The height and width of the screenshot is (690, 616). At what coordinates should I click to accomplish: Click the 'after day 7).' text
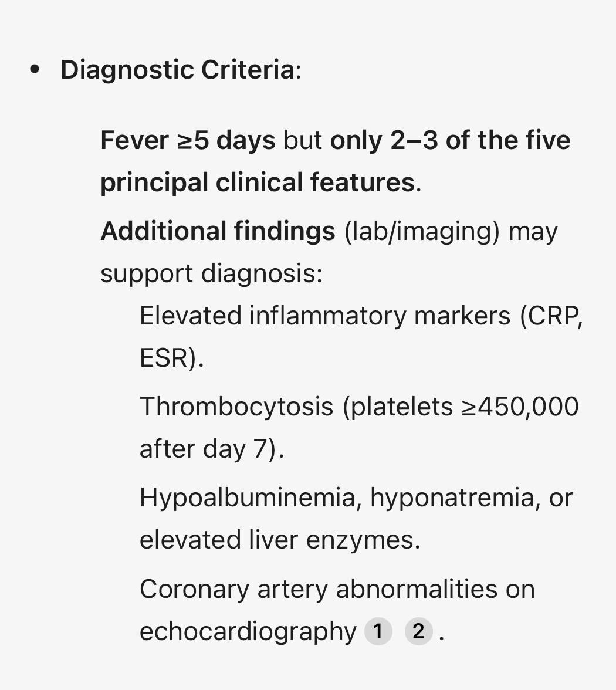point(212,449)
